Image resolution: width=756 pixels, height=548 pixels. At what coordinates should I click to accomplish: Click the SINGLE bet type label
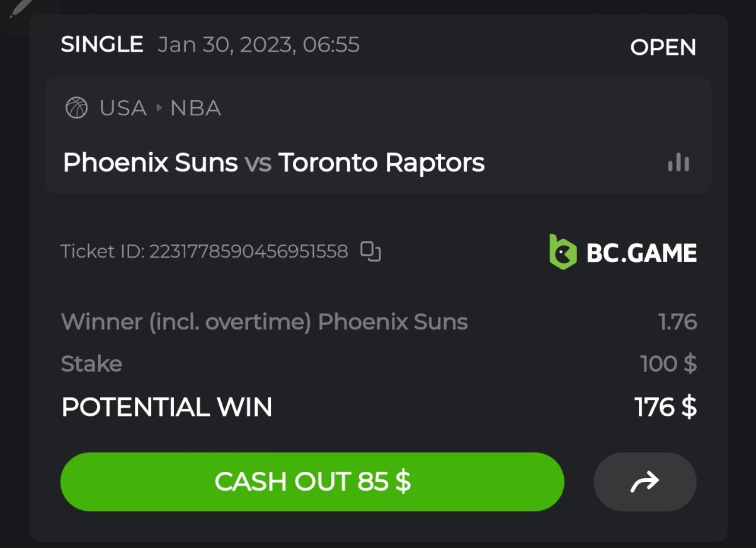click(x=102, y=45)
